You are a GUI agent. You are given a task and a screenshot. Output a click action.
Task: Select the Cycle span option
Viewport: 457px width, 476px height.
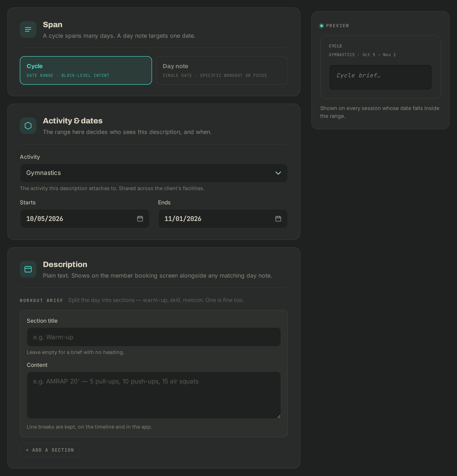coord(86,70)
